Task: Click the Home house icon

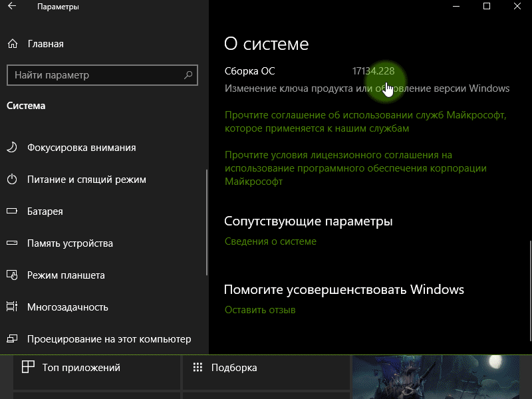Action: coord(13,44)
